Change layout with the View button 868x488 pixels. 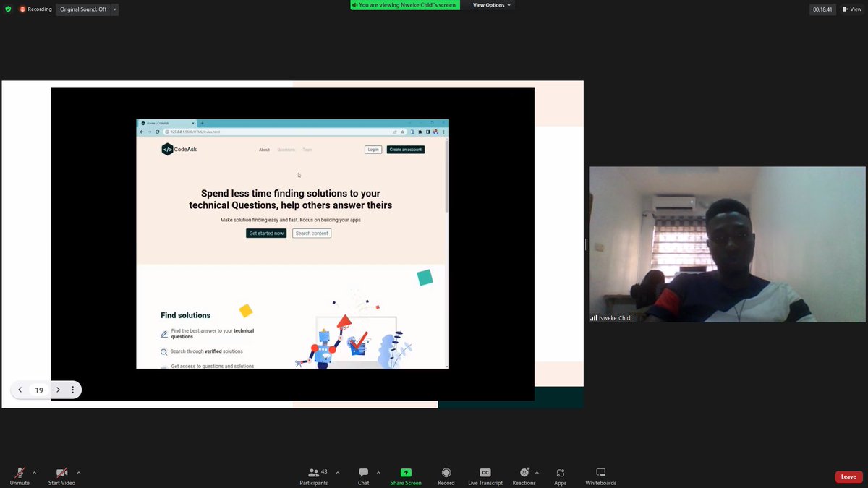pyautogui.click(x=852, y=9)
